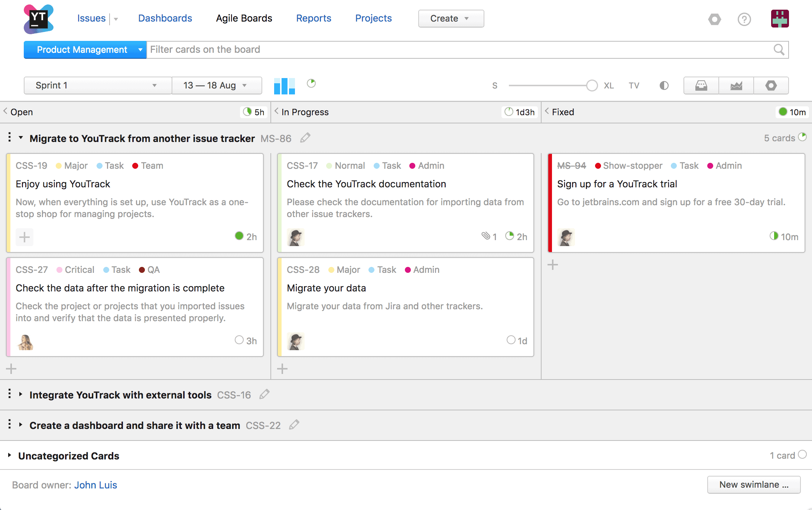Screen dimensions: 812x510
Task: Expand the Integrate YouTrack with external tools swimlane
Action: point(21,395)
